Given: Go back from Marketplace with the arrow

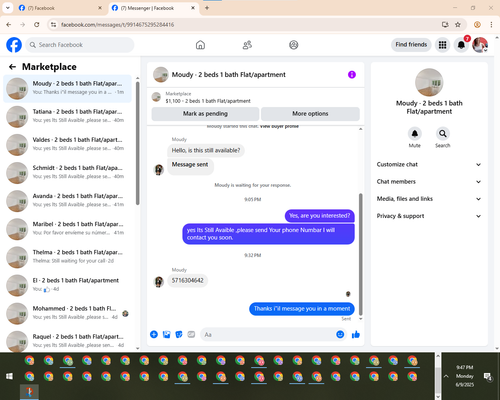Looking at the screenshot, I should [x=12, y=67].
